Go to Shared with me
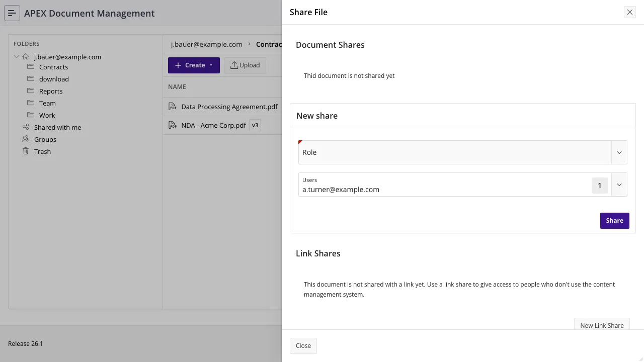The height and width of the screenshot is (362, 644). [x=57, y=127]
